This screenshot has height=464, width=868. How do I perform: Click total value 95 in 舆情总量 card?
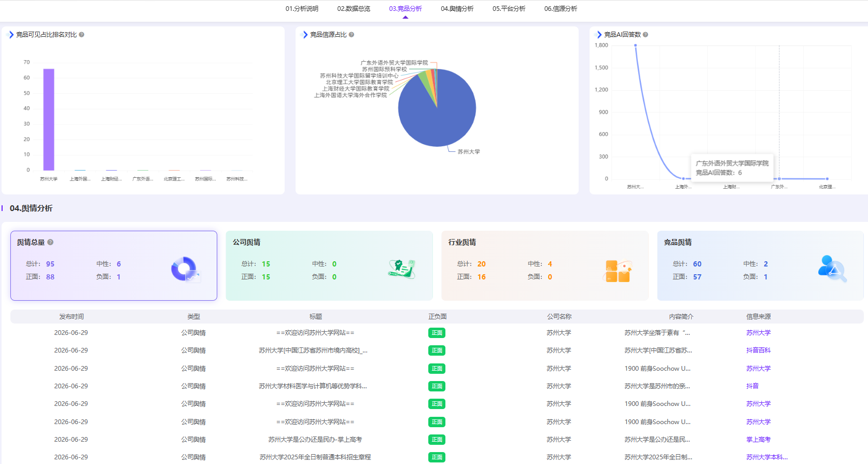tap(50, 264)
